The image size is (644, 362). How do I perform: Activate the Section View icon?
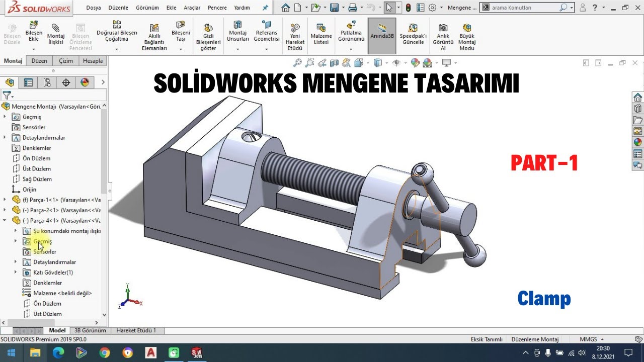(334, 63)
